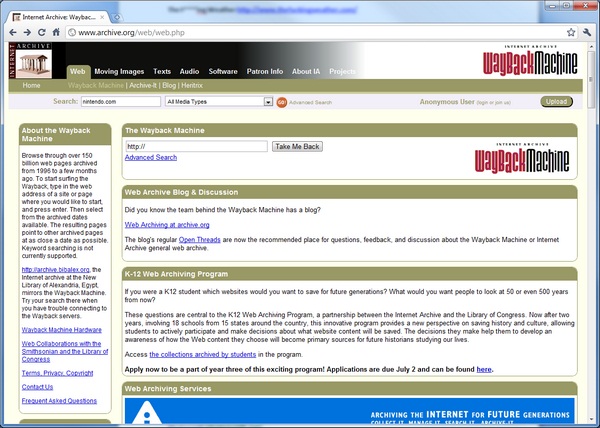The height and width of the screenshot is (428, 600).
Task: Go to the browser home page icon
Action: [x=56, y=33]
